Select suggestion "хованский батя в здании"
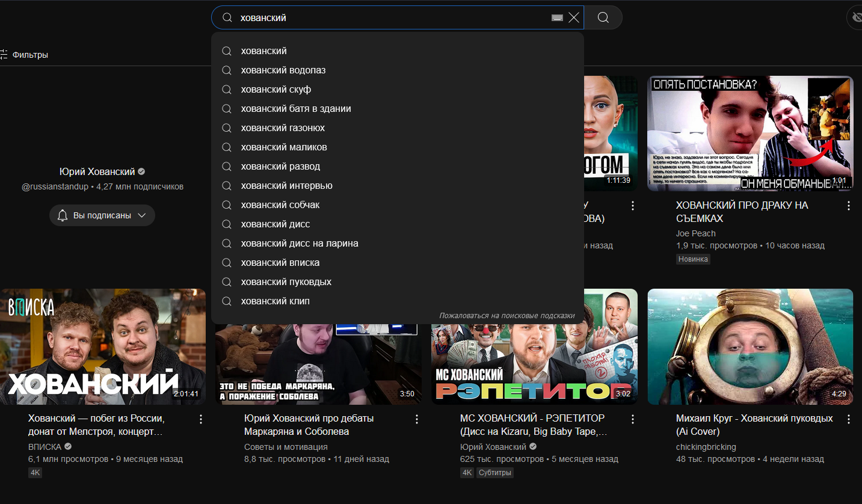 coord(398,109)
